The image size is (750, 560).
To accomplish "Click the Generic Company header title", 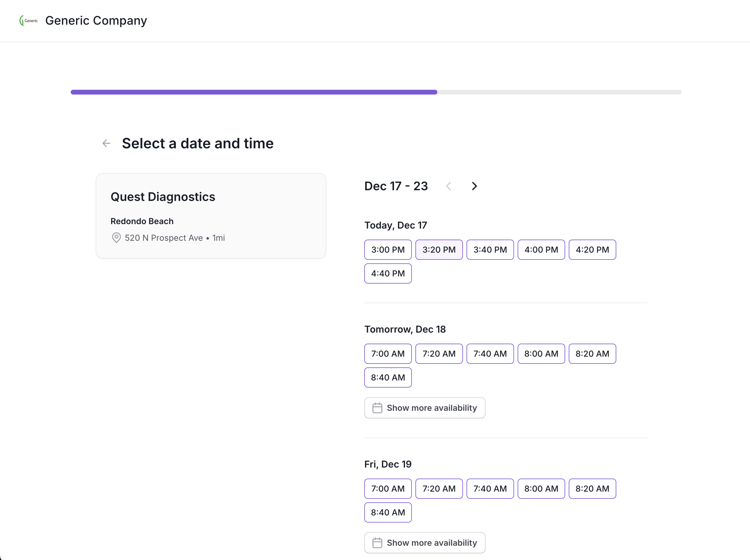I will tap(96, 21).
